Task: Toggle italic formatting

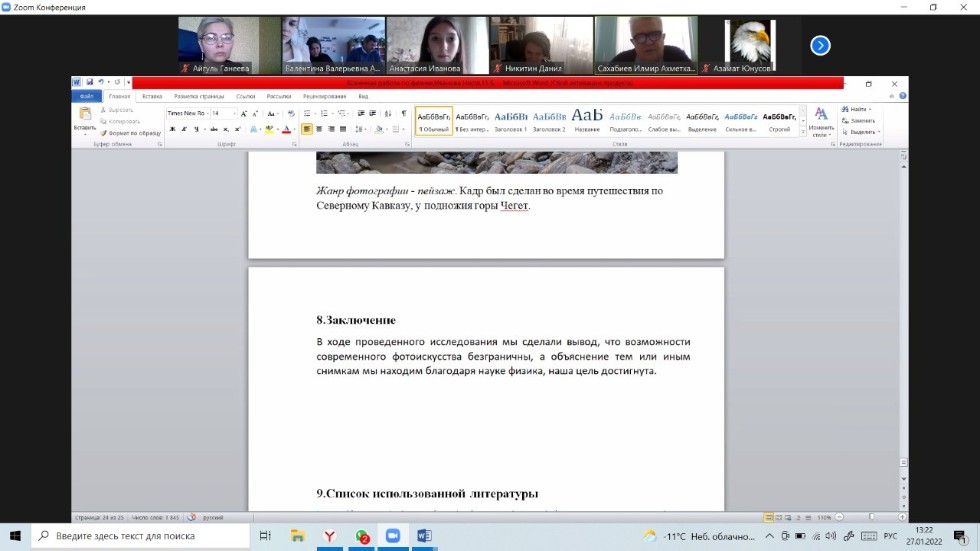Action: tap(184, 129)
